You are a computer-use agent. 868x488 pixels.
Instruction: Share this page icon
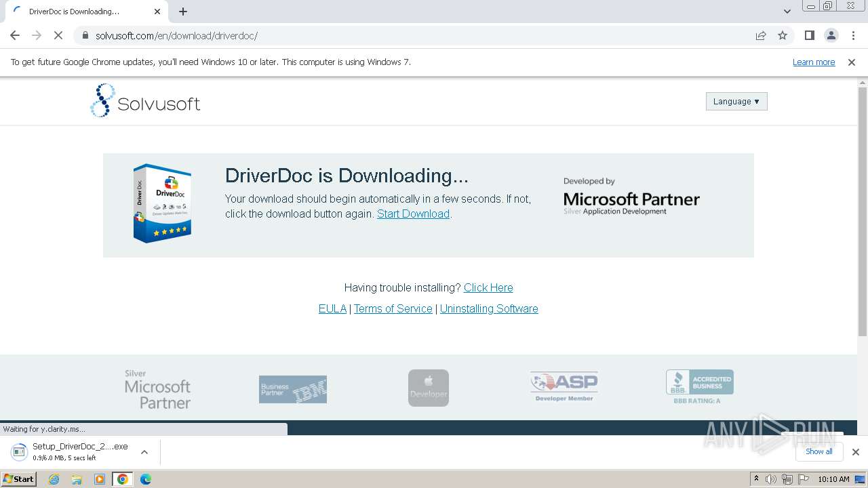761,35
